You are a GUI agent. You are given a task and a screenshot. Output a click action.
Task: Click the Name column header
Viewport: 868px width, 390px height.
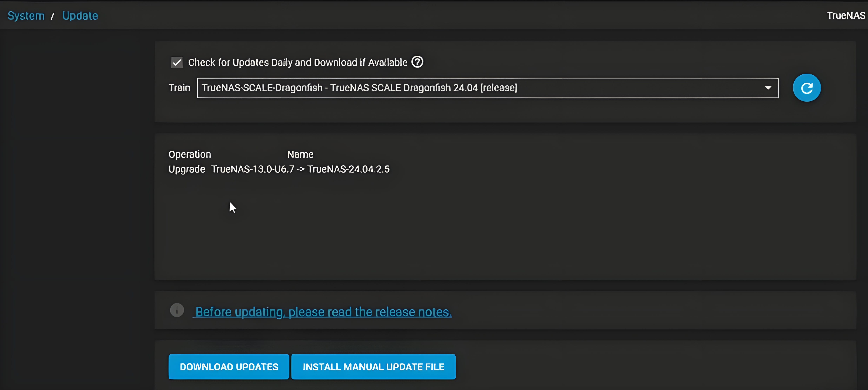coord(300,154)
